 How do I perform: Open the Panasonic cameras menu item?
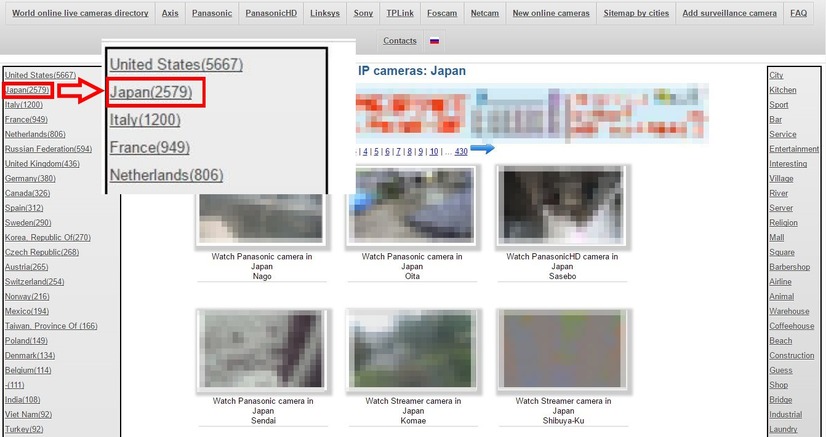click(212, 13)
